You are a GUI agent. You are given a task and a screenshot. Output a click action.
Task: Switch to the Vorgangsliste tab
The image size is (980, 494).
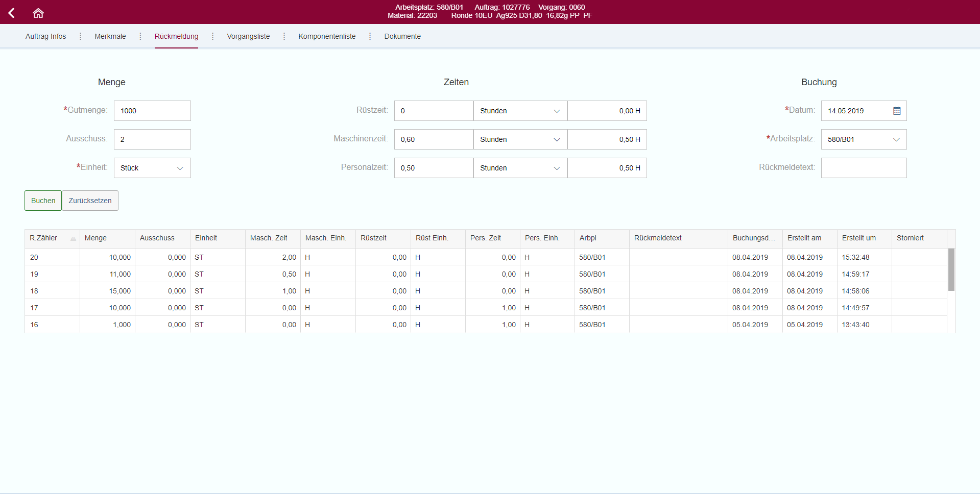pyautogui.click(x=248, y=36)
